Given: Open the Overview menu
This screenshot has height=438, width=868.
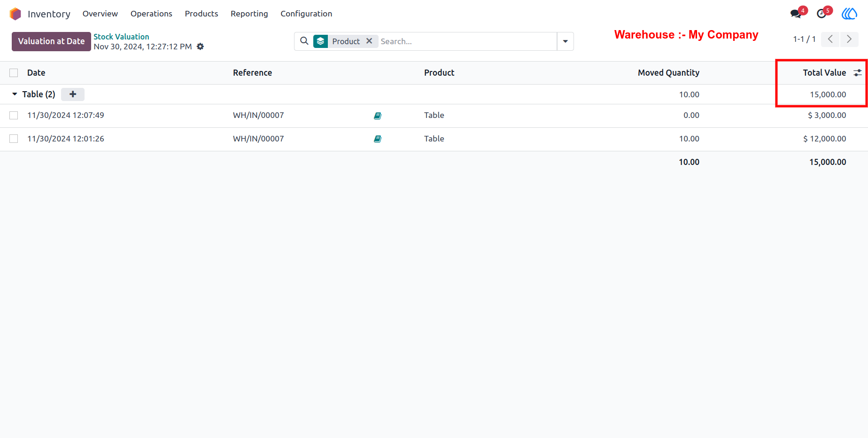Looking at the screenshot, I should pos(100,14).
